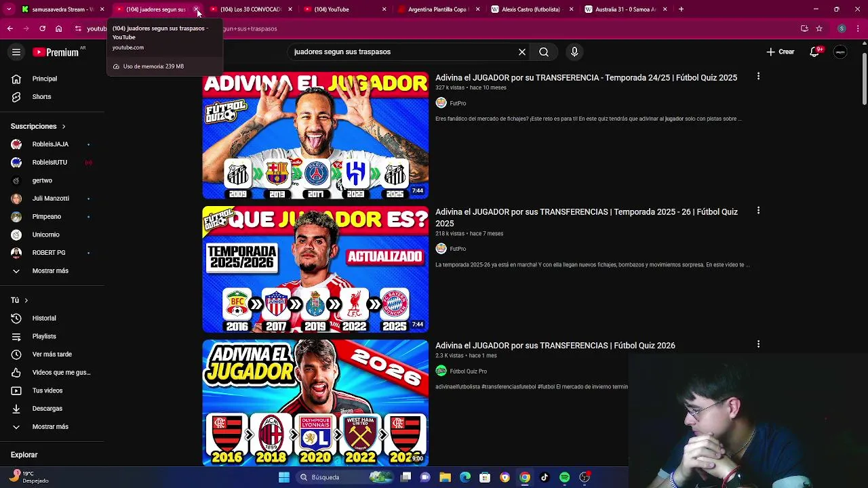Click the 2026 Paquetá ADIVINA EL JUGADOR thumbnail

tap(315, 403)
